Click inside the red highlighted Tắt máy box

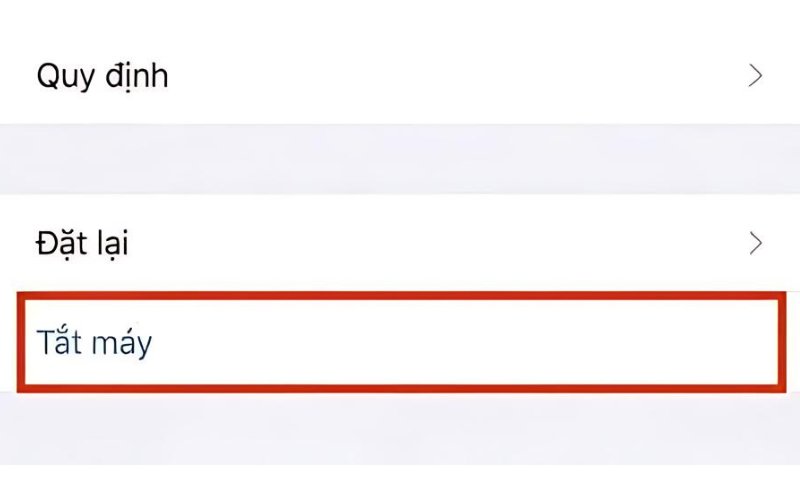point(400,343)
